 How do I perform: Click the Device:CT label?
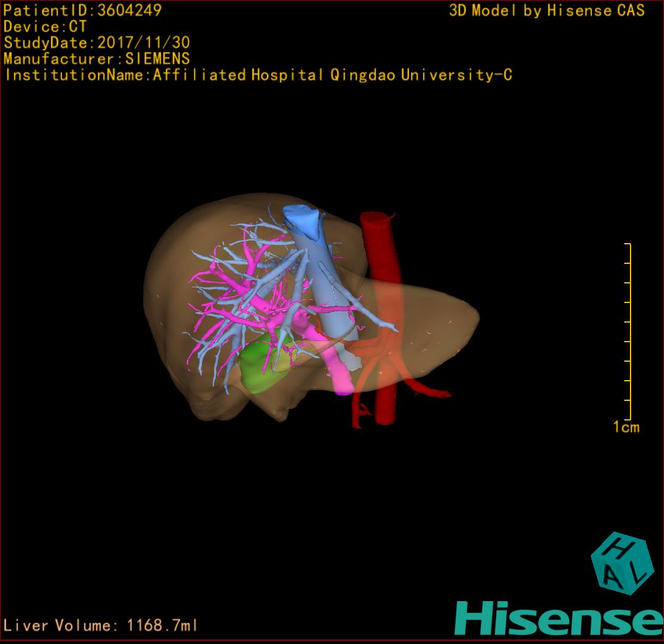coord(45,27)
